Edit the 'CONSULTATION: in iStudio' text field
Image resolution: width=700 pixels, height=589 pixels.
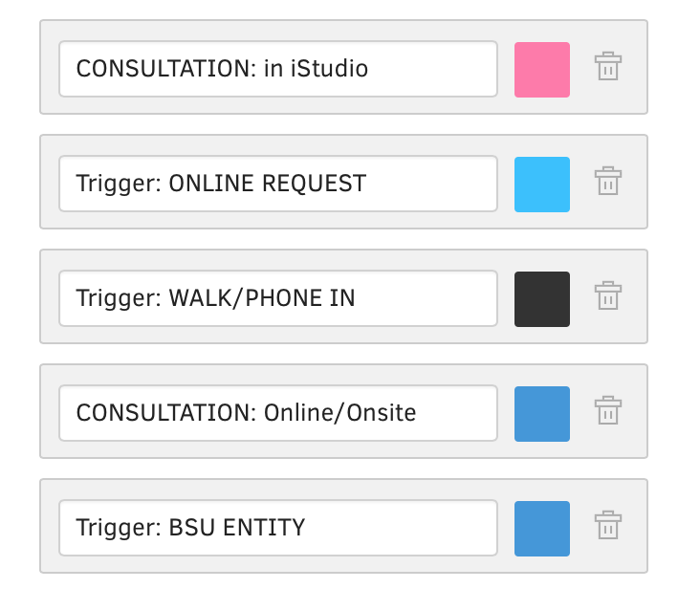click(x=277, y=69)
